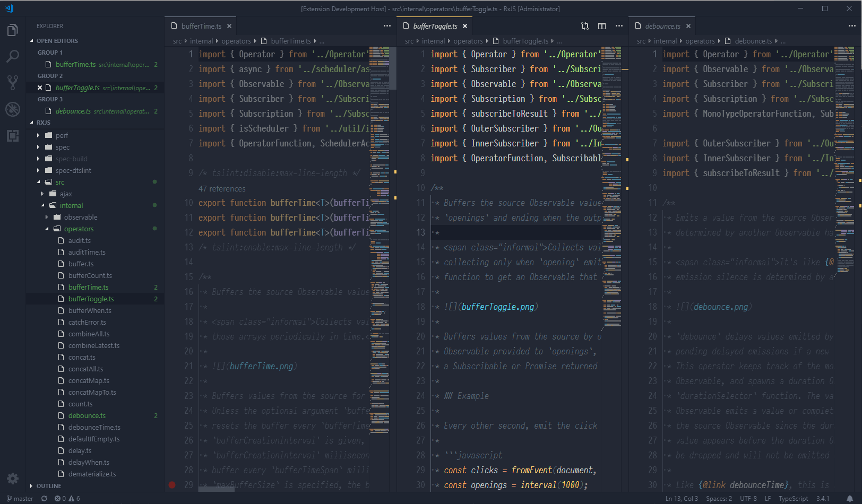The height and width of the screenshot is (504, 862).
Task: Click the synchronize changes icon in status bar
Action: [44, 498]
